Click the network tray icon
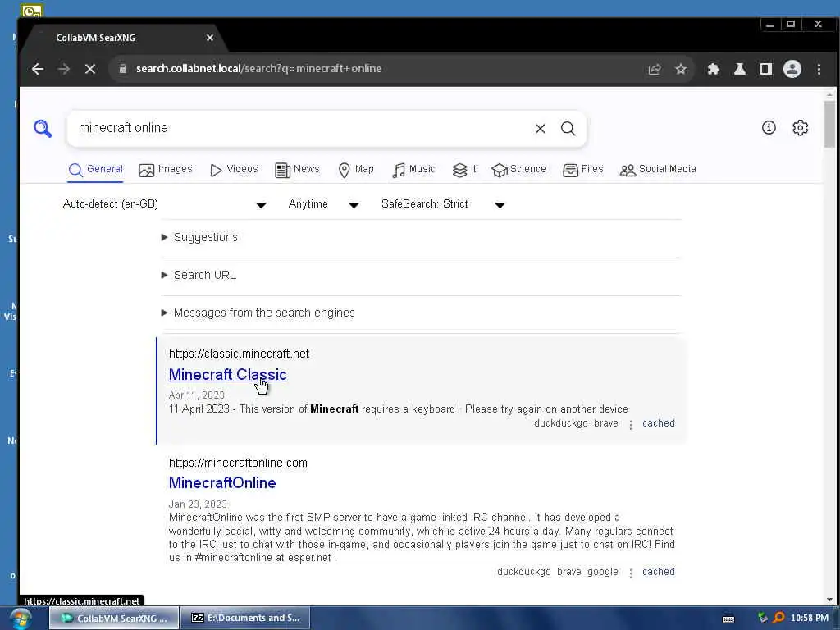The width and height of the screenshot is (840, 630). (763, 618)
